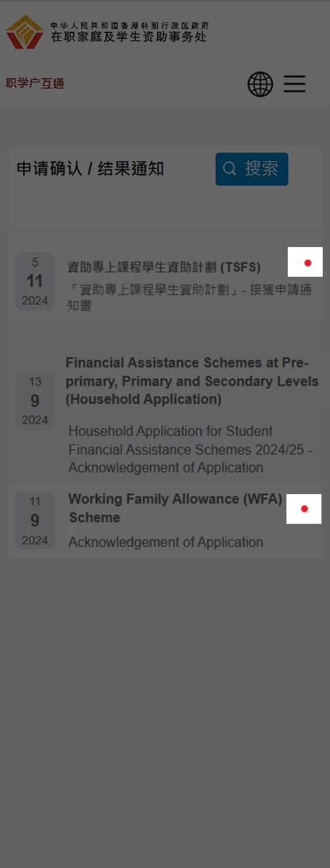
Task: Open the hamburger navigation menu
Action: [294, 84]
